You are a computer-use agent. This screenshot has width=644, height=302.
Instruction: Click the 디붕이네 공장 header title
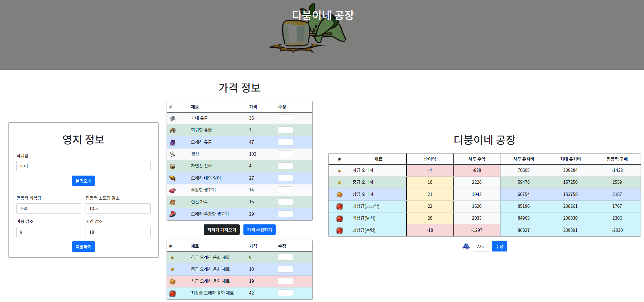tap(323, 15)
